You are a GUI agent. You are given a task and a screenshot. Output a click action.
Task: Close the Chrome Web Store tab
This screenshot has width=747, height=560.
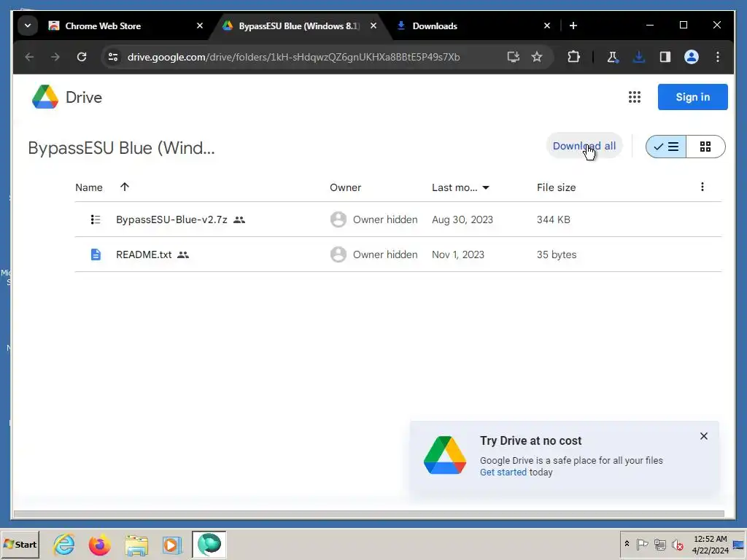200,26
